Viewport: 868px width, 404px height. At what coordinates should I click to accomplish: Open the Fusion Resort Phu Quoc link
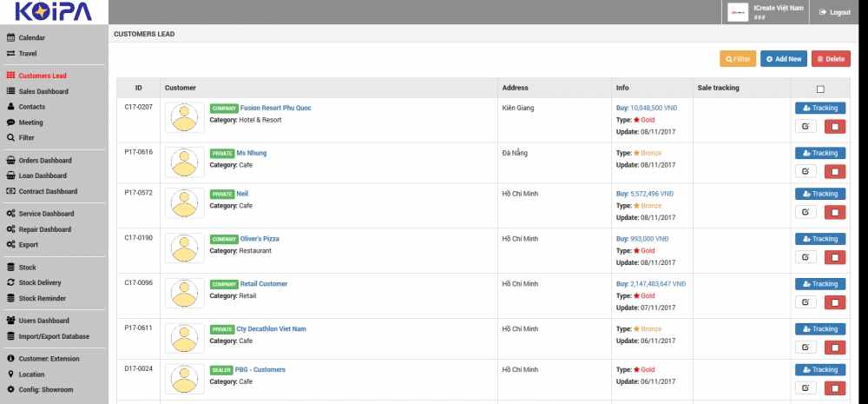coord(276,108)
